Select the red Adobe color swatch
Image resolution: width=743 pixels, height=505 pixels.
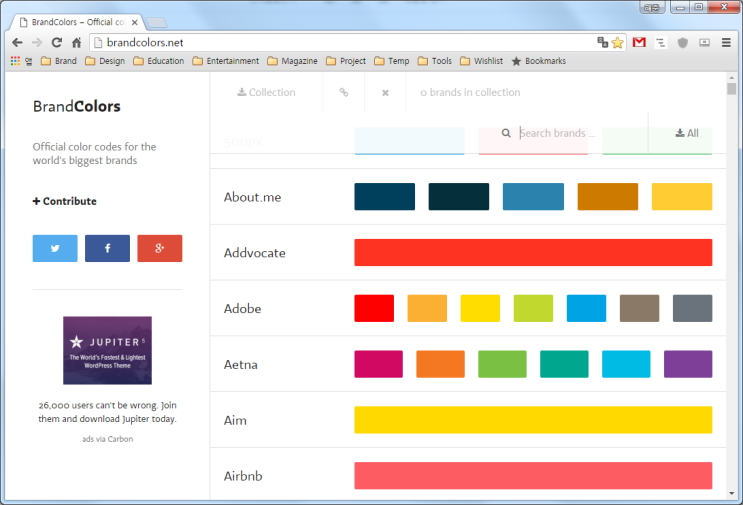click(x=374, y=308)
